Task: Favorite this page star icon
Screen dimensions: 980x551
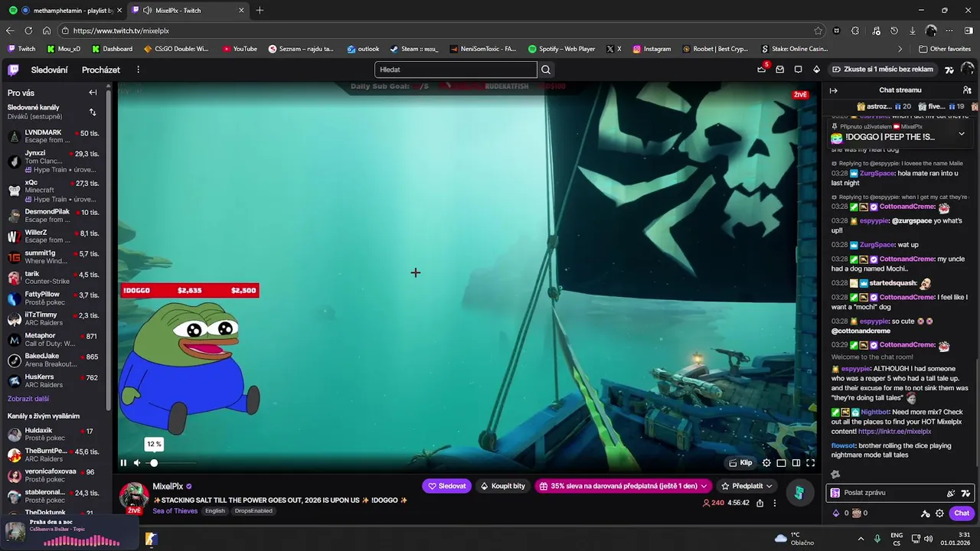Action: click(818, 31)
